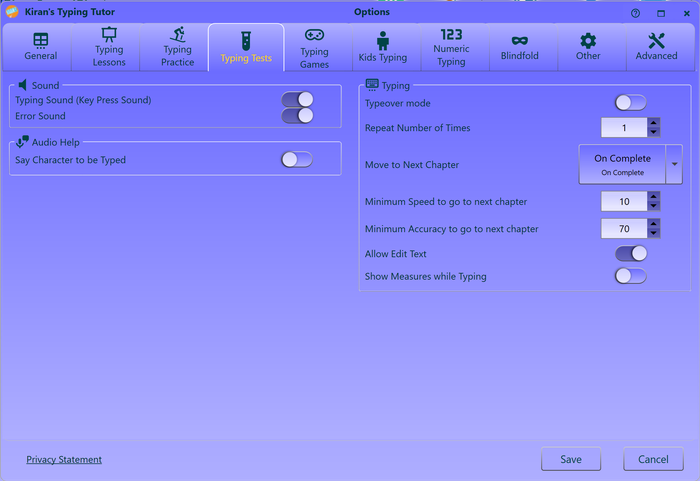The width and height of the screenshot is (700, 481).
Task: Switch to the Typing Lessons tab label
Action: 109,56
